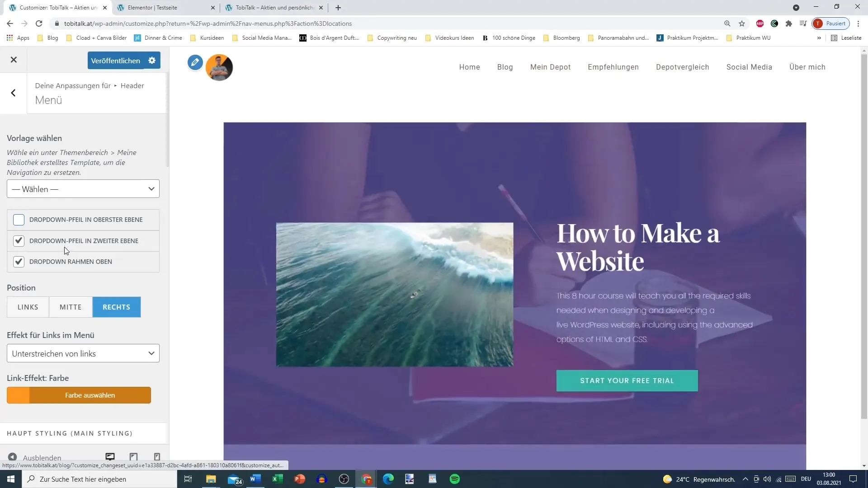Image resolution: width=868 pixels, height=488 pixels.
Task: Uncheck Dropdown Rahmen oben checkbox
Action: pyautogui.click(x=19, y=262)
